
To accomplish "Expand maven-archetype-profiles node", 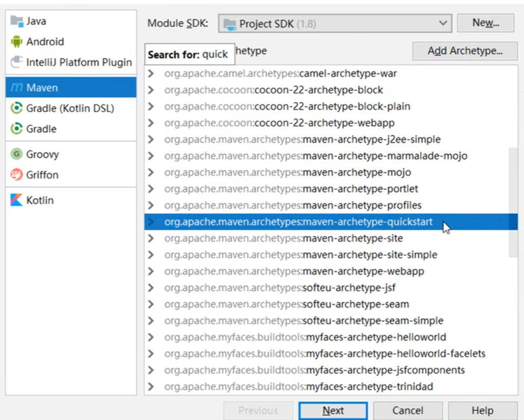I will click(x=151, y=205).
